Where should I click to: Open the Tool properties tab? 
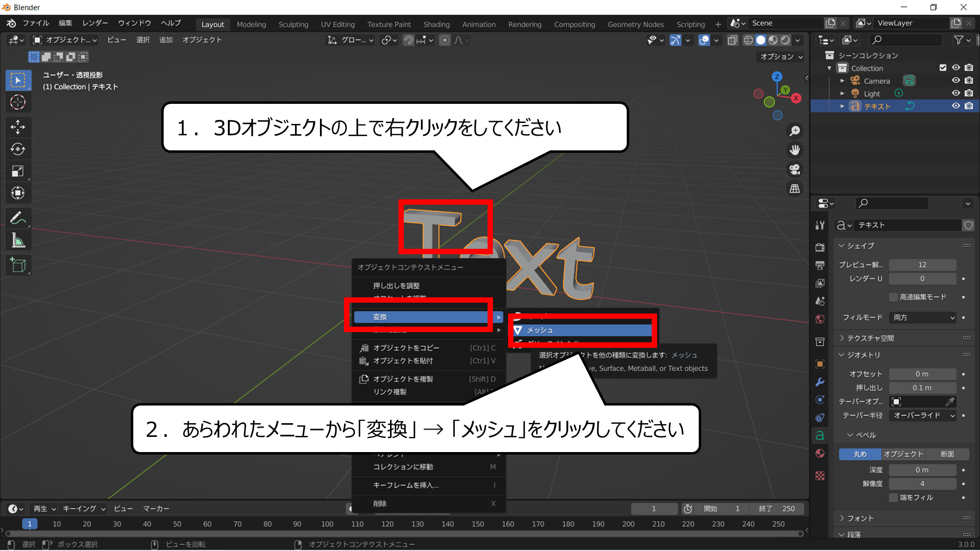tap(820, 225)
